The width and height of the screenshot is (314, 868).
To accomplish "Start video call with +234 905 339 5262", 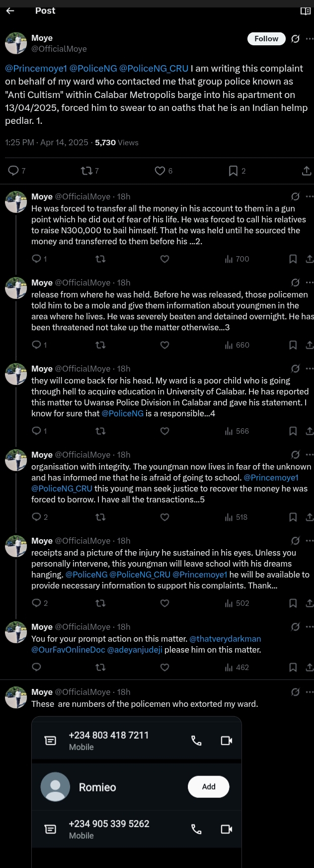I will click(227, 829).
